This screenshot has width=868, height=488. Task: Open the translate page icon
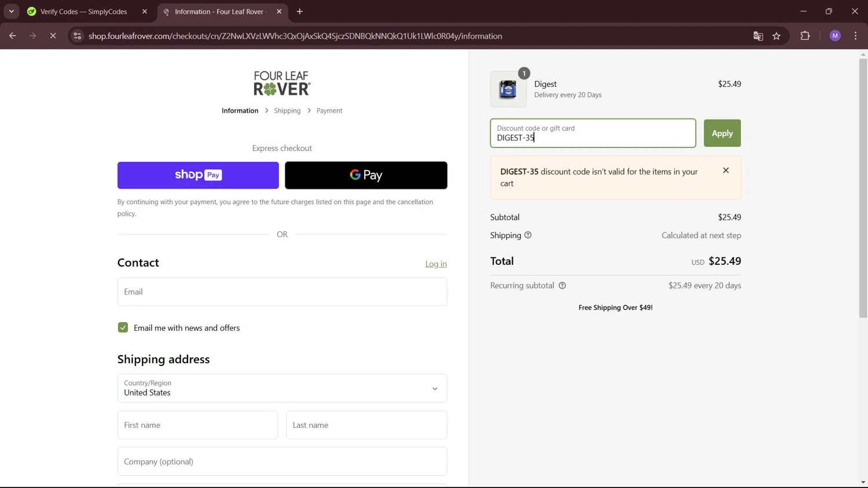pyautogui.click(x=758, y=36)
